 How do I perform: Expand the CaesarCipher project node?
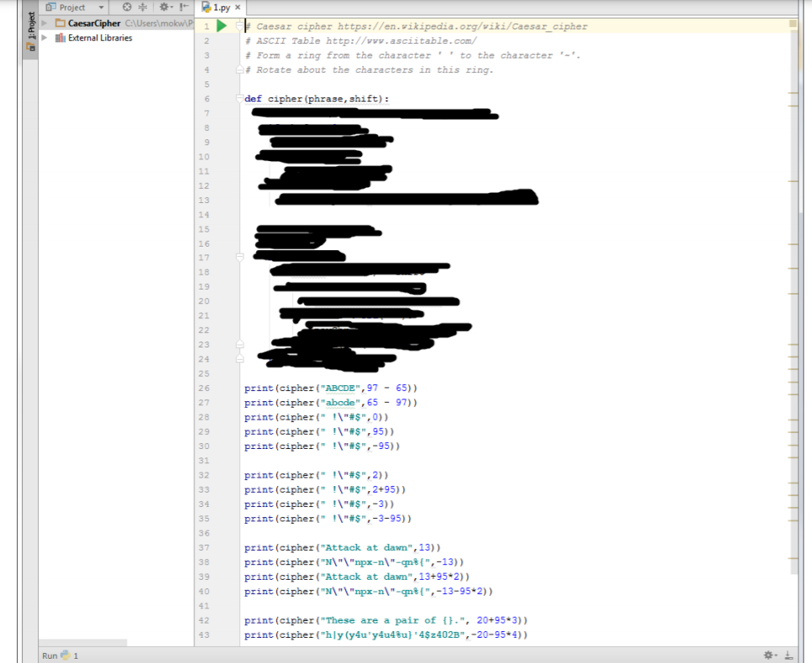[44, 23]
